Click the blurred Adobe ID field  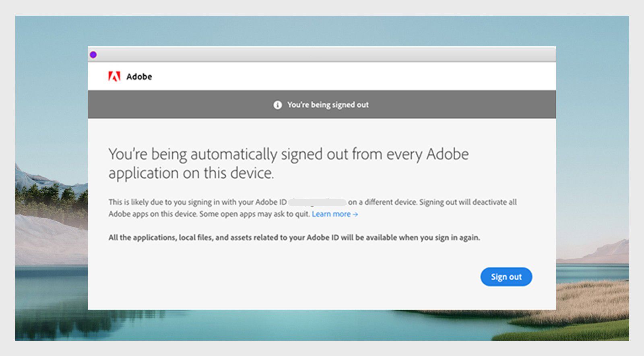(x=317, y=202)
